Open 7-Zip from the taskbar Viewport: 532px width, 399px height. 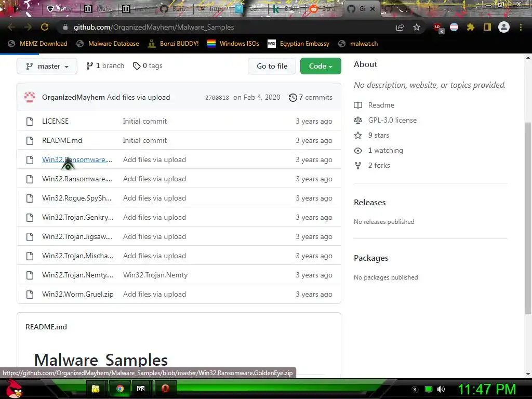pyautogui.click(x=141, y=389)
